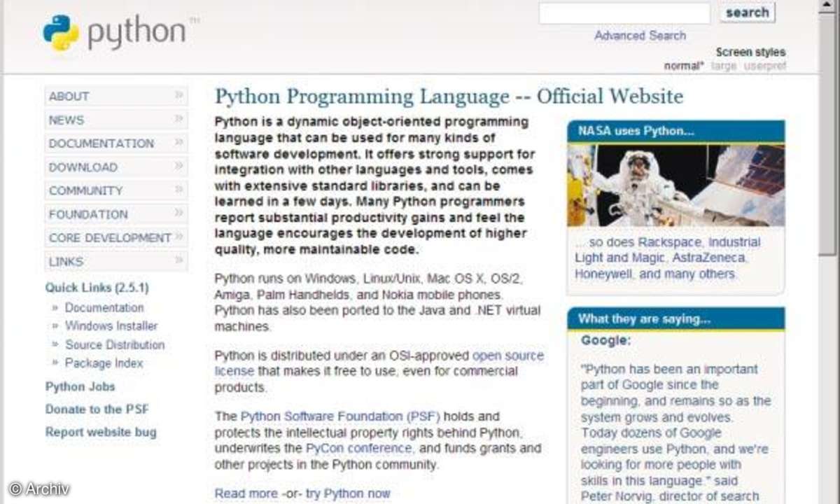Expand the DOCUMENTATION chevron arrow
This screenshot has width=840, height=504.
pos(179,141)
